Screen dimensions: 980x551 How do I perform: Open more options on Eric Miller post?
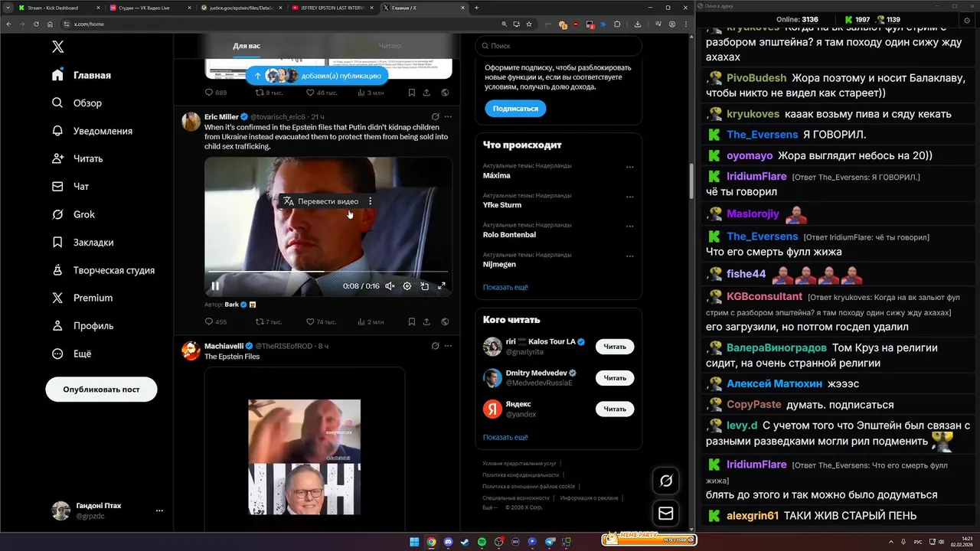pos(448,117)
